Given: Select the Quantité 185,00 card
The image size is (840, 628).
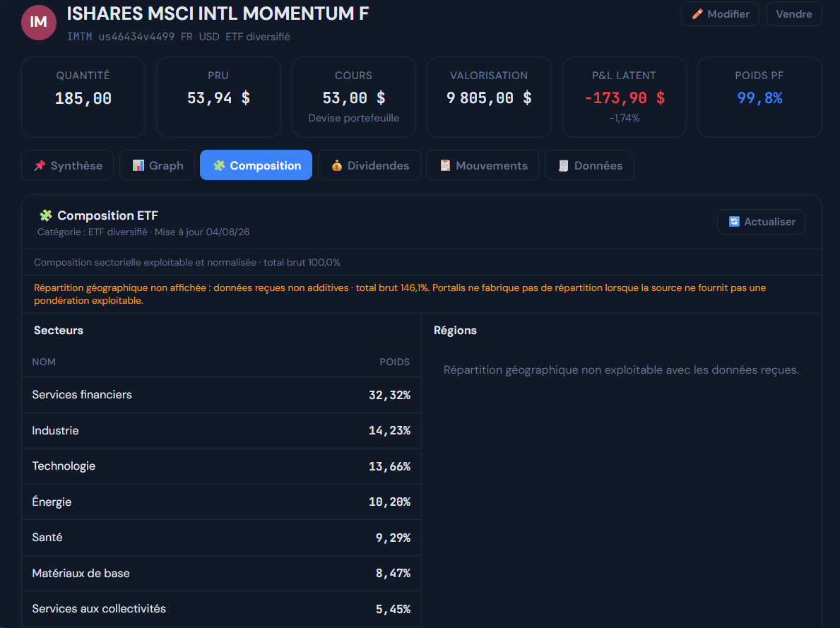Looking at the screenshot, I should 83,97.
